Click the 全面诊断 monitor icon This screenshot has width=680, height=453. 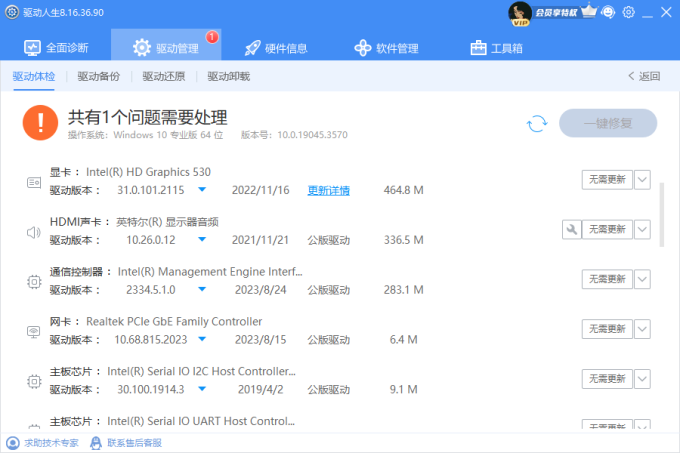33,48
